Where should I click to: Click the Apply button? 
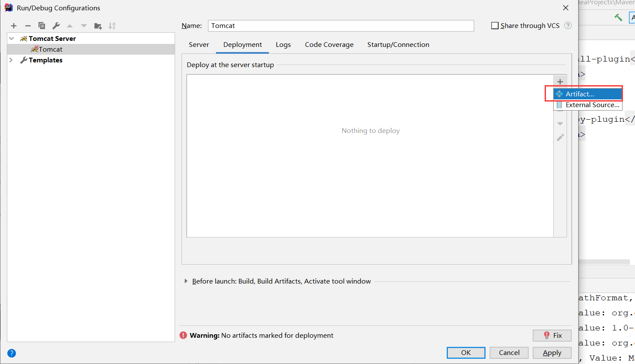pos(552,353)
